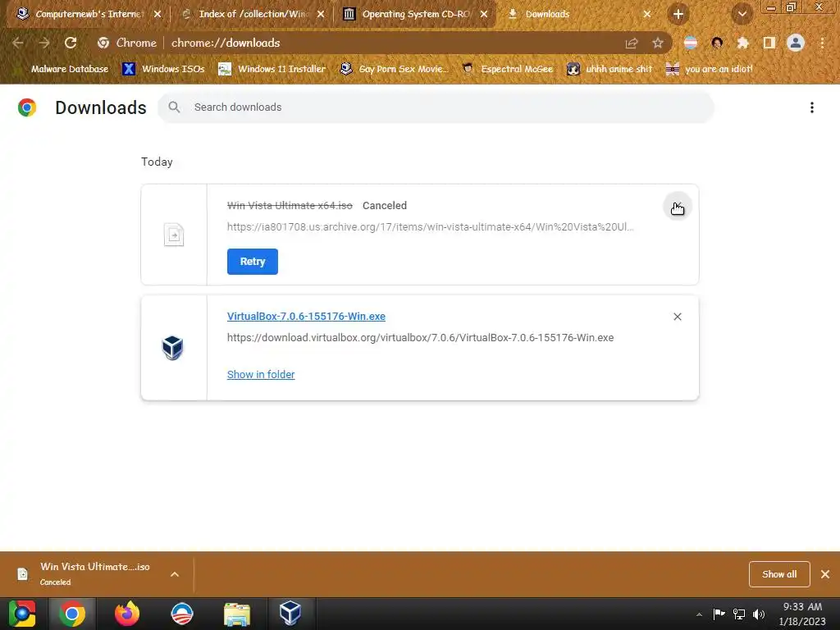Screen dimensions: 840x630
Task: Open Malware Database bookmark
Action: [62, 69]
